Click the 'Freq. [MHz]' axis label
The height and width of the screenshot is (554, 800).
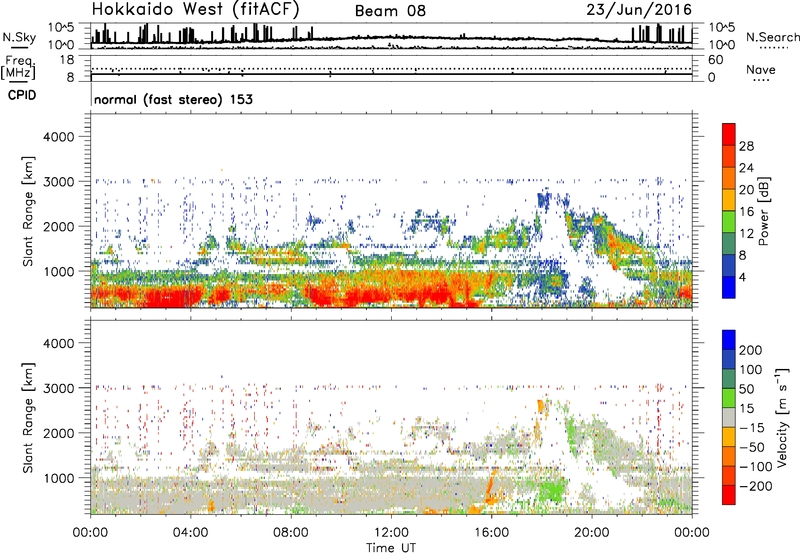click(x=18, y=67)
